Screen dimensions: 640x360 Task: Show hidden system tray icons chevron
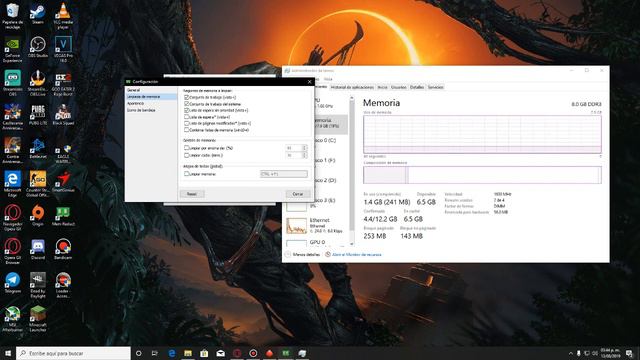tap(571, 353)
